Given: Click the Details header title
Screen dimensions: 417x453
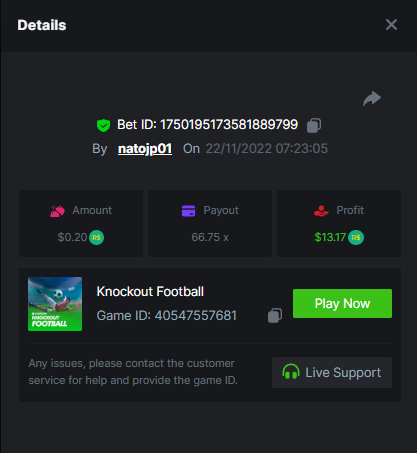Looking at the screenshot, I should click(x=42, y=25).
